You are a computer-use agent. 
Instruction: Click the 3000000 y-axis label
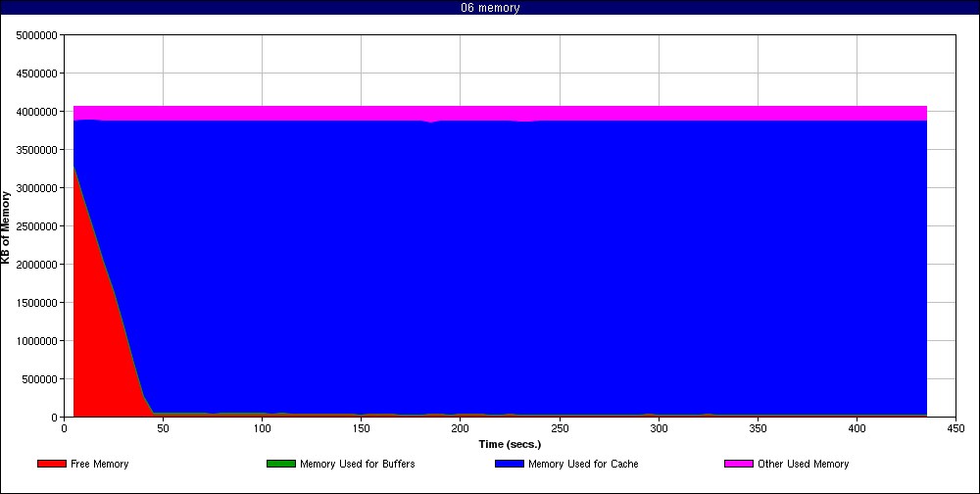(x=39, y=187)
